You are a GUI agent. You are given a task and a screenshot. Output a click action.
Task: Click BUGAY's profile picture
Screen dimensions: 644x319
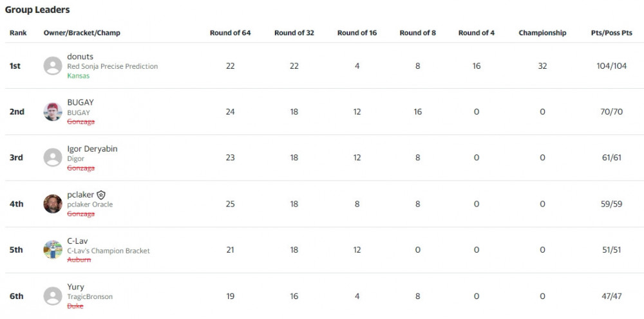(53, 112)
